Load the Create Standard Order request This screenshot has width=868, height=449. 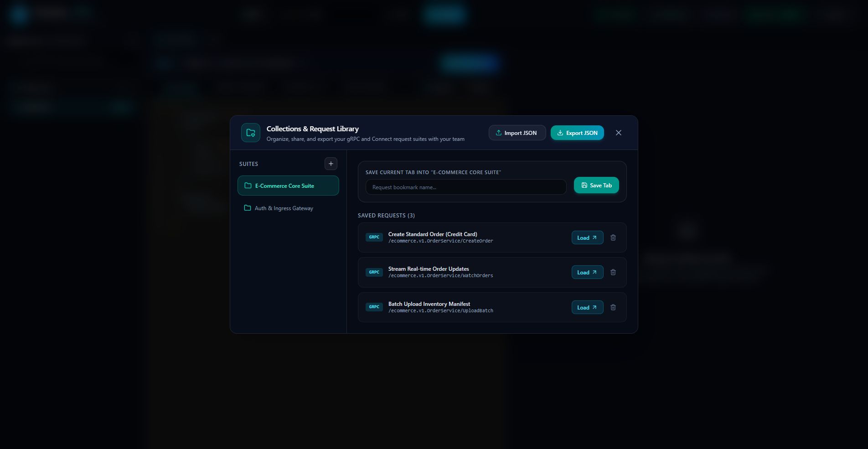pos(587,237)
